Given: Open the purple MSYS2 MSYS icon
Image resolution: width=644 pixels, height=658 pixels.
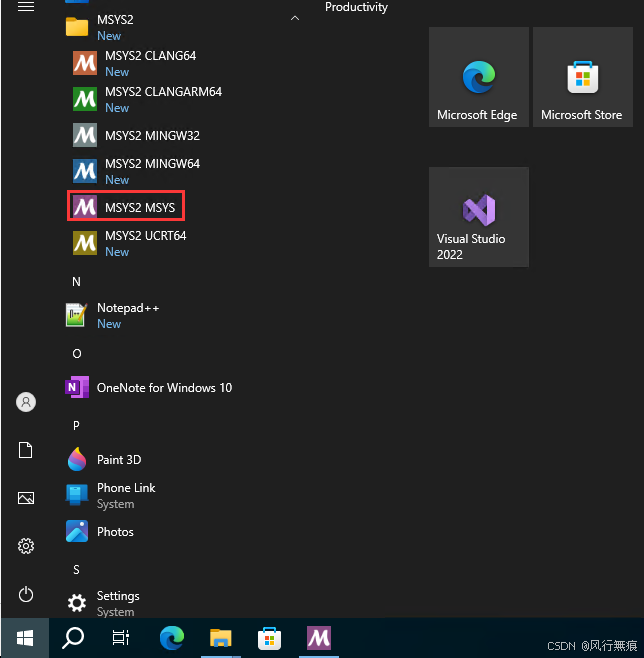Looking at the screenshot, I should [x=85, y=207].
